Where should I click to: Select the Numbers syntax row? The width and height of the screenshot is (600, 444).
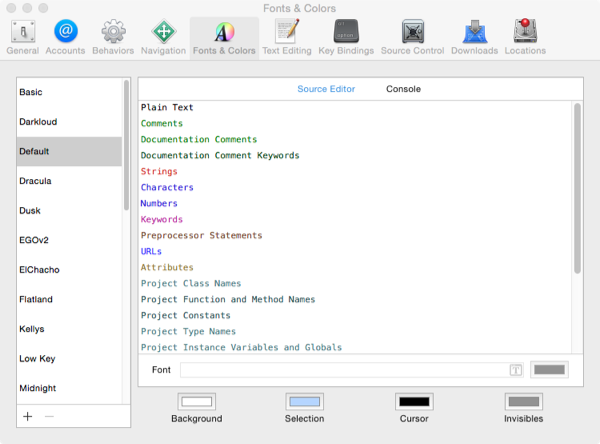click(355, 204)
